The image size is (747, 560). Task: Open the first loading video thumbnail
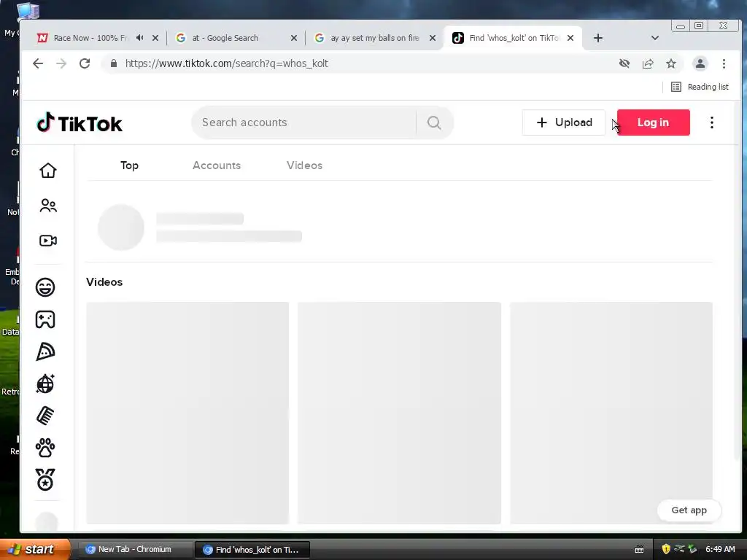point(187,413)
